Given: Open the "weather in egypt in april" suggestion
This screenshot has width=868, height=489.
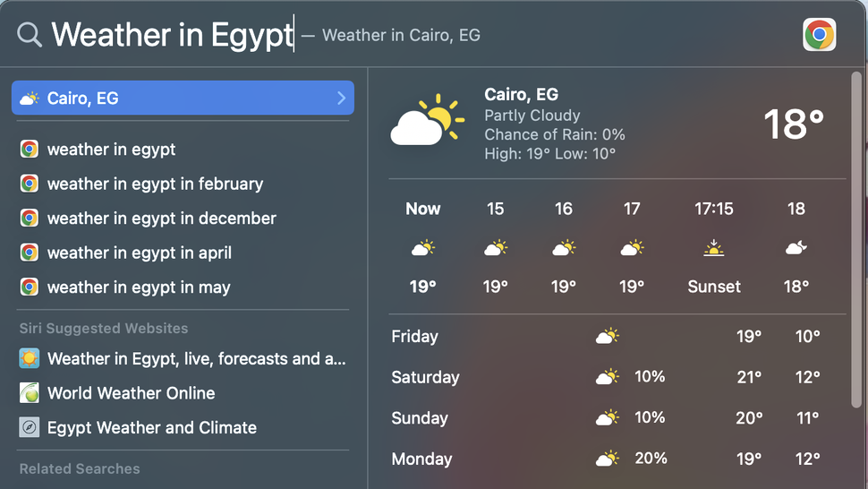Looking at the screenshot, I should coord(139,253).
